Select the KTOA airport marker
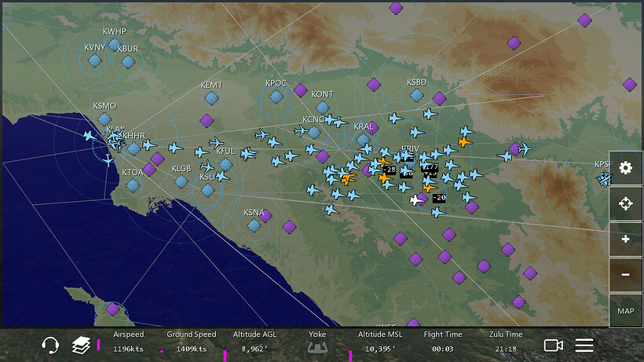The image size is (644, 362). pyautogui.click(x=133, y=185)
